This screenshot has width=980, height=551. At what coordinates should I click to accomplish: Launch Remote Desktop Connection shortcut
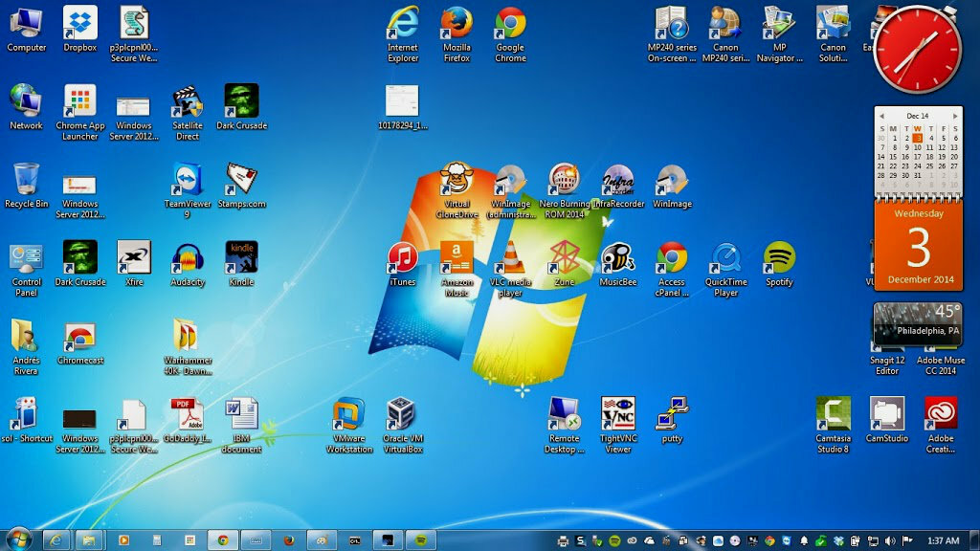point(564,425)
